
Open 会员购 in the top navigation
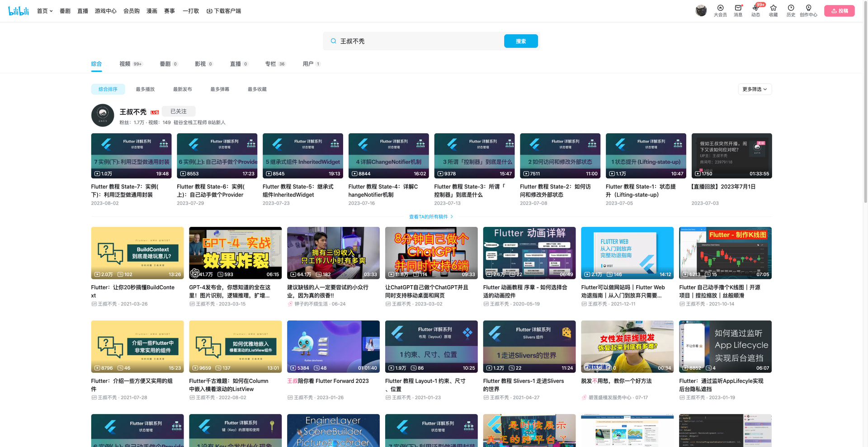(132, 11)
